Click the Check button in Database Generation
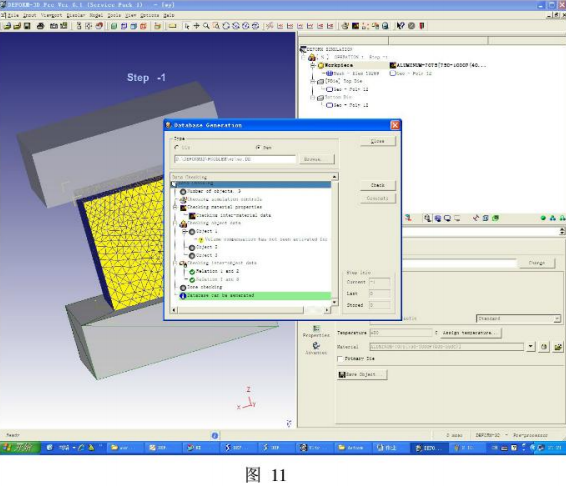566x486 pixels. click(x=378, y=185)
